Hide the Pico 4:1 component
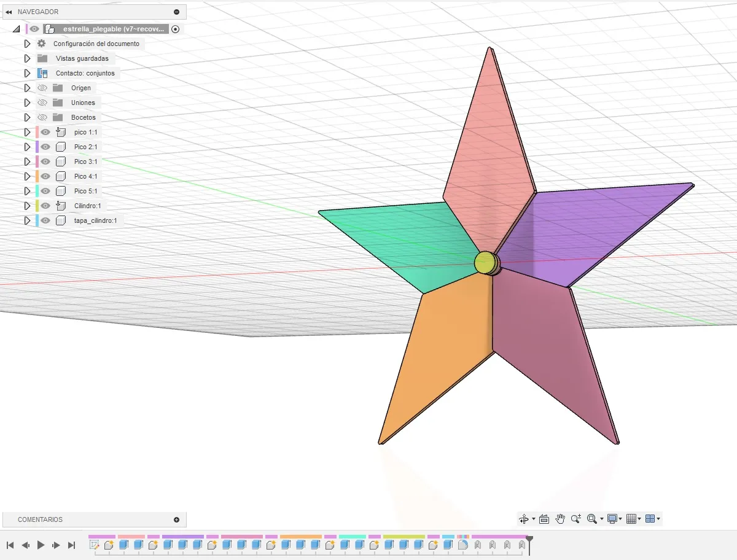 (45, 176)
